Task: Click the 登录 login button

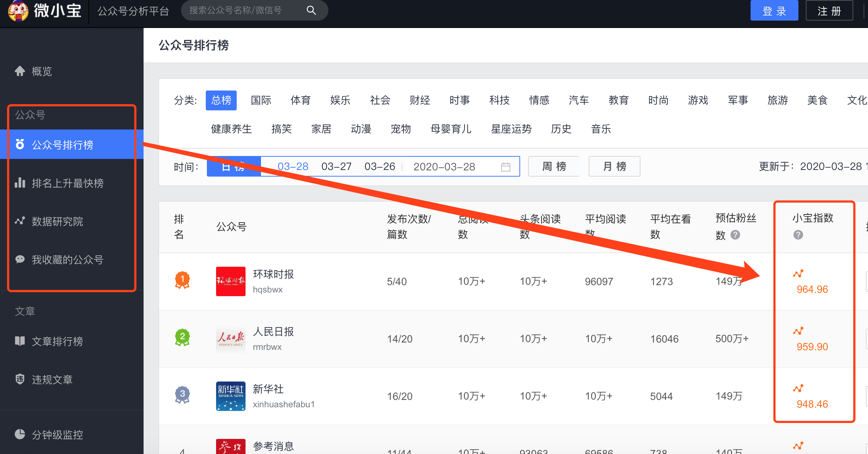Action: [x=774, y=11]
